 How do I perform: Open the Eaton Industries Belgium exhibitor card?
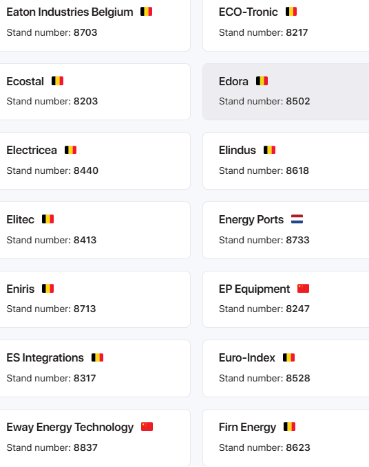[x=95, y=24]
